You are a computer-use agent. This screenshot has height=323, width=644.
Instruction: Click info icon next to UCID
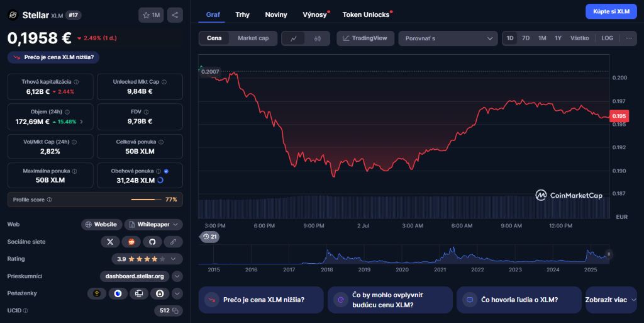pyautogui.click(x=25, y=310)
